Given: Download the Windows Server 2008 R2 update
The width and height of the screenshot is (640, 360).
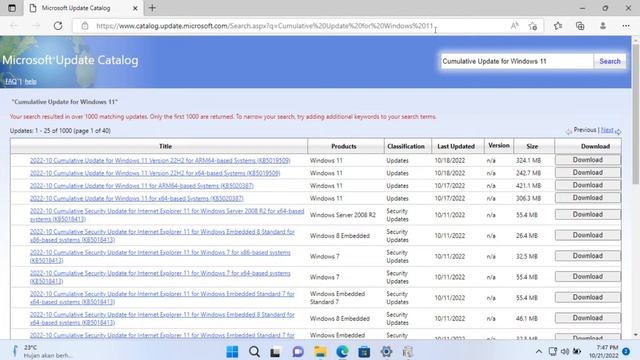Looking at the screenshot, I should pyautogui.click(x=588, y=215).
